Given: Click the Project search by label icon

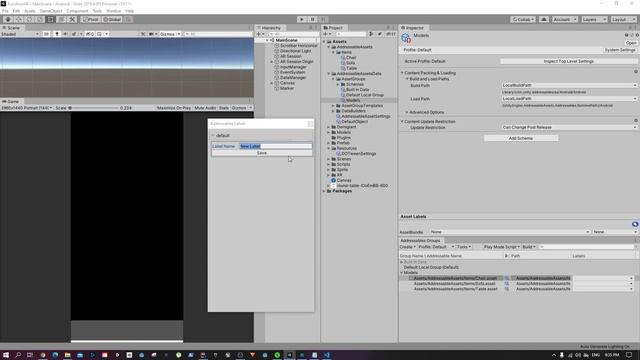Looking at the screenshot, I should (380, 34).
